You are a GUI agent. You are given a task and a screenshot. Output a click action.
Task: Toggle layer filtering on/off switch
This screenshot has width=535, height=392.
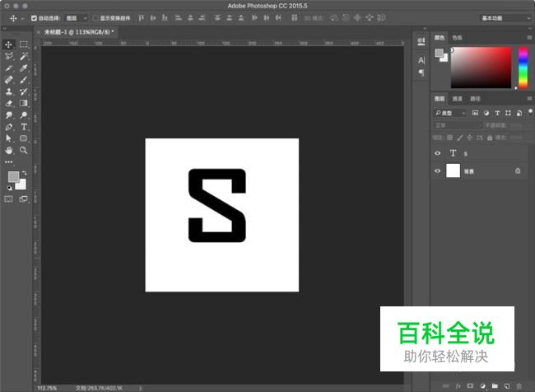530,112
